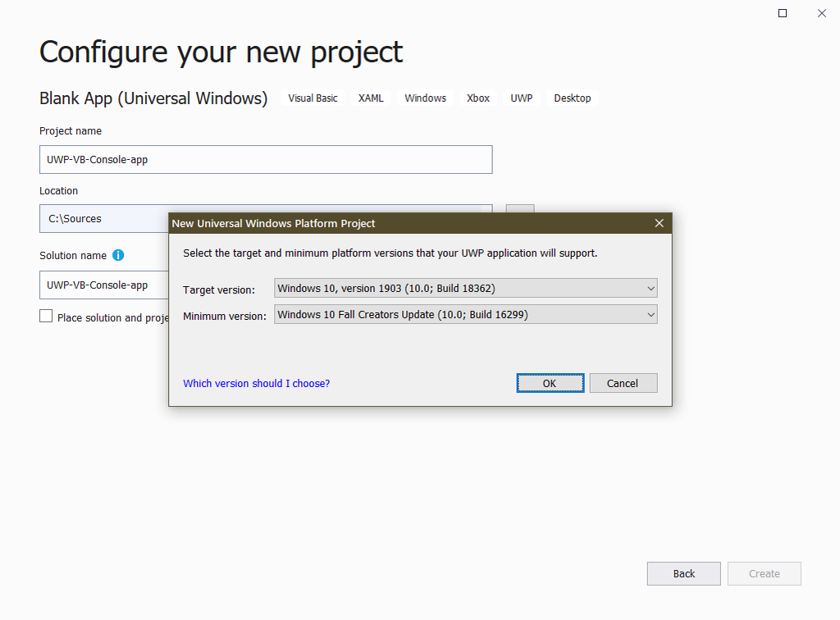This screenshot has height=620, width=840.
Task: Click the UWP tag
Action: [x=521, y=98]
